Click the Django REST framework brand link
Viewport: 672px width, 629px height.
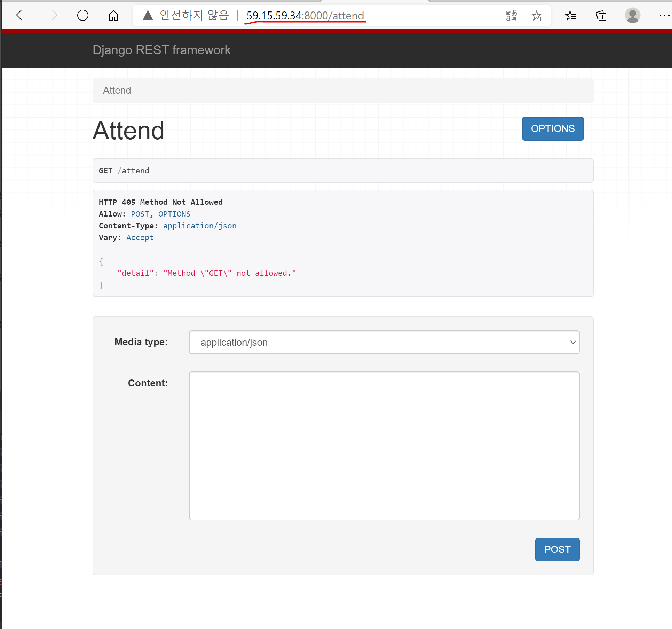161,50
